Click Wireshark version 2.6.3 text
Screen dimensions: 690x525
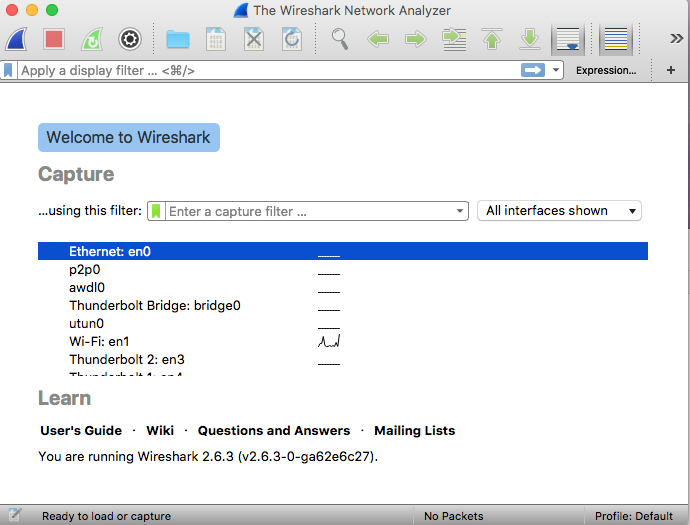(x=208, y=456)
